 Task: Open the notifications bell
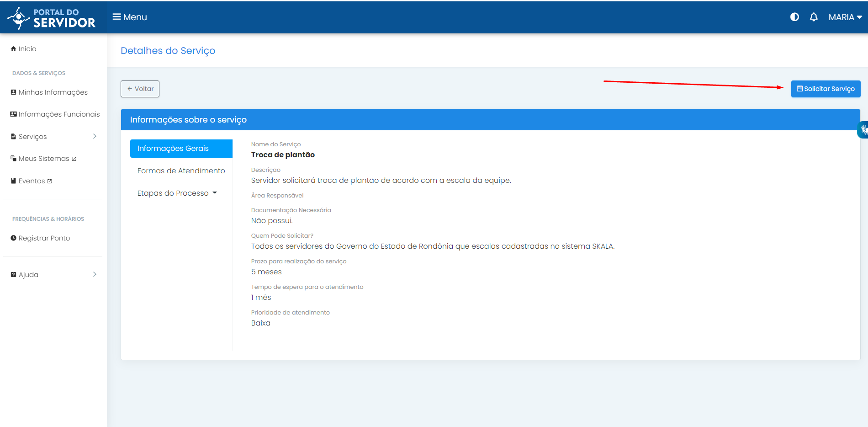click(814, 17)
